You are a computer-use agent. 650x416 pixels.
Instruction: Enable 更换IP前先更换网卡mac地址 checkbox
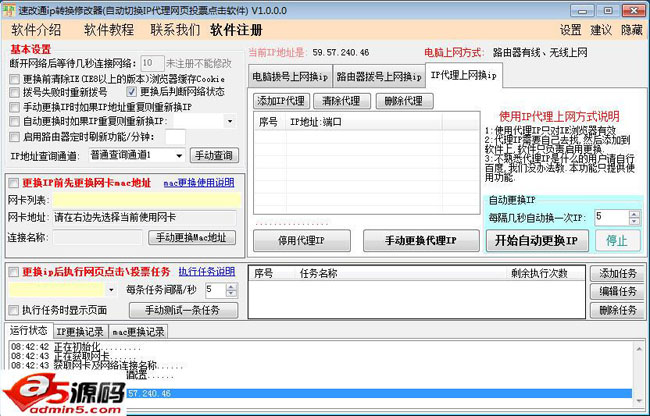pos(14,183)
